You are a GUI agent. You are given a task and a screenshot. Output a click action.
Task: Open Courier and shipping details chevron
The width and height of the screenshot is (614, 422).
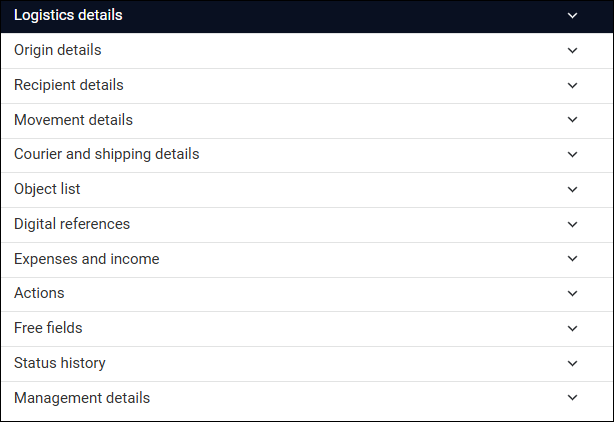(x=572, y=155)
